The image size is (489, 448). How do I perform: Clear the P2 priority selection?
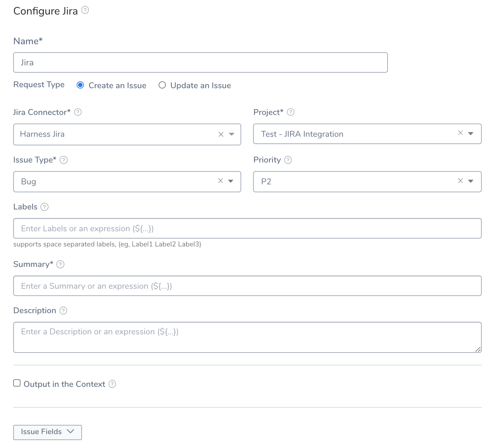pos(460,181)
